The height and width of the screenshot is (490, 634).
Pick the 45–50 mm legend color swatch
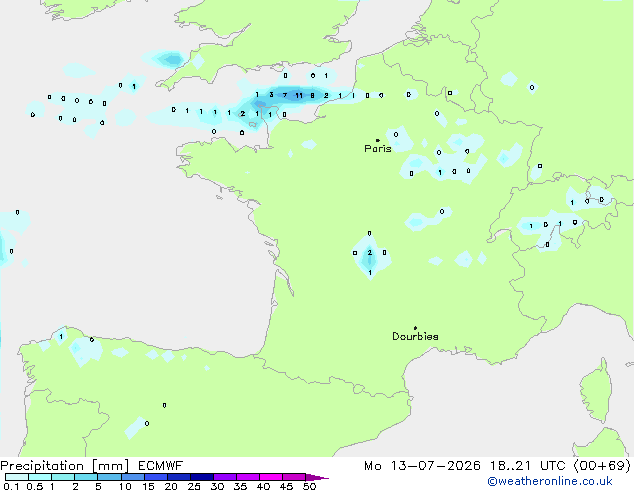pyautogui.click(x=294, y=477)
